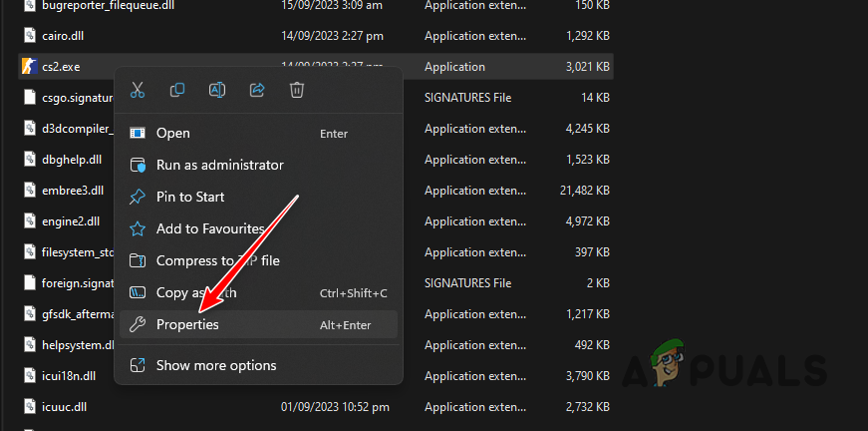Image resolution: width=868 pixels, height=431 pixels.
Task: Click the Copy icon in context menu
Action: point(177,90)
